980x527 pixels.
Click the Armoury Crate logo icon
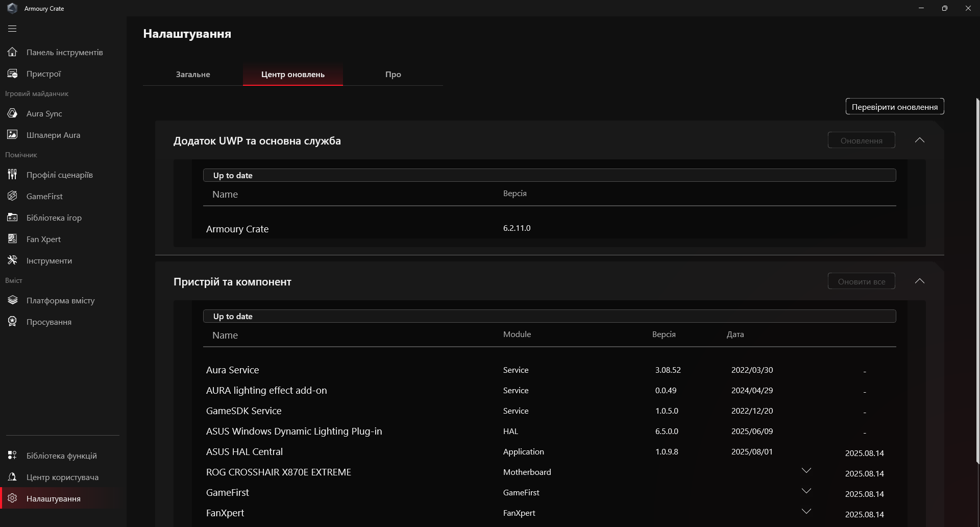pyautogui.click(x=12, y=8)
